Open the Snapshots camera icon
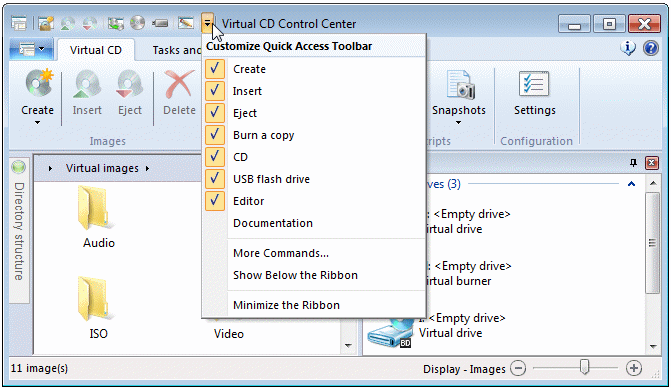671x388 pixels. [460, 85]
